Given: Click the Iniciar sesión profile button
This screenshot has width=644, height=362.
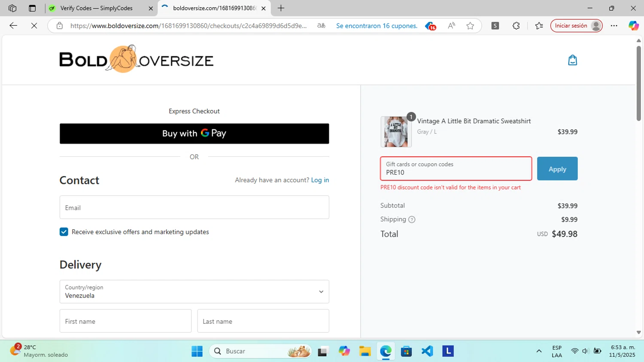Looking at the screenshot, I should (576, 26).
